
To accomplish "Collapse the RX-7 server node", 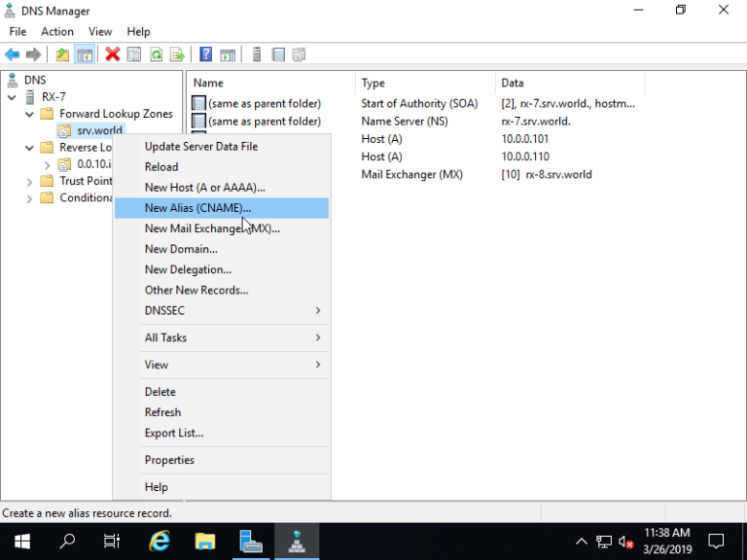I will (12, 97).
